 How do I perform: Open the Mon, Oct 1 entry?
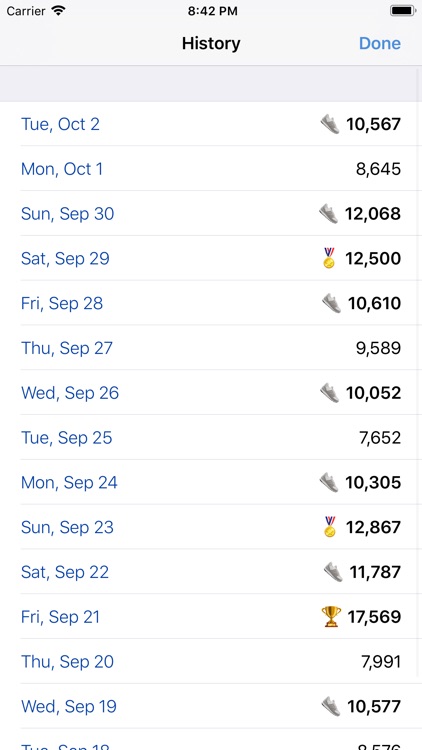[x=211, y=169]
